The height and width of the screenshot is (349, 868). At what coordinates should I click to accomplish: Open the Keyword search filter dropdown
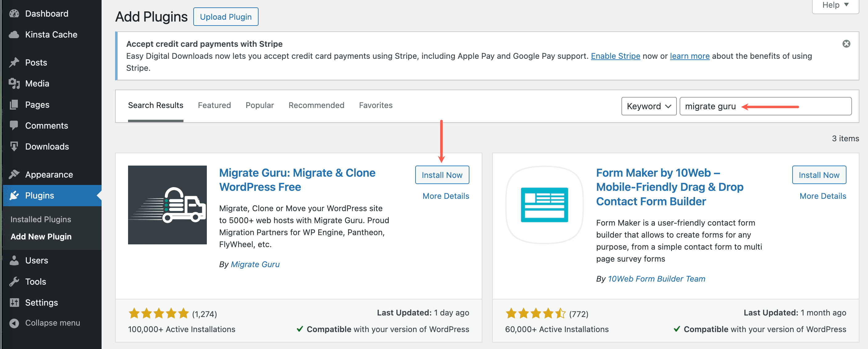tap(649, 106)
